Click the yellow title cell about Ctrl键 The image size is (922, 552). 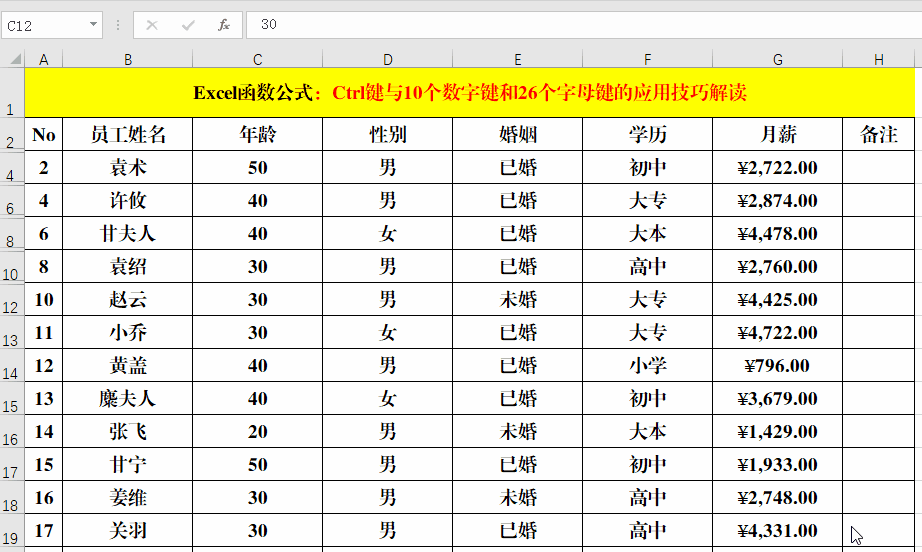(x=470, y=93)
